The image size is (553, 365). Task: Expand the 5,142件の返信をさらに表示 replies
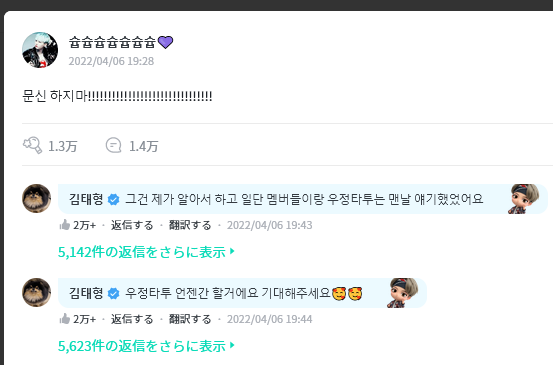tap(146, 252)
